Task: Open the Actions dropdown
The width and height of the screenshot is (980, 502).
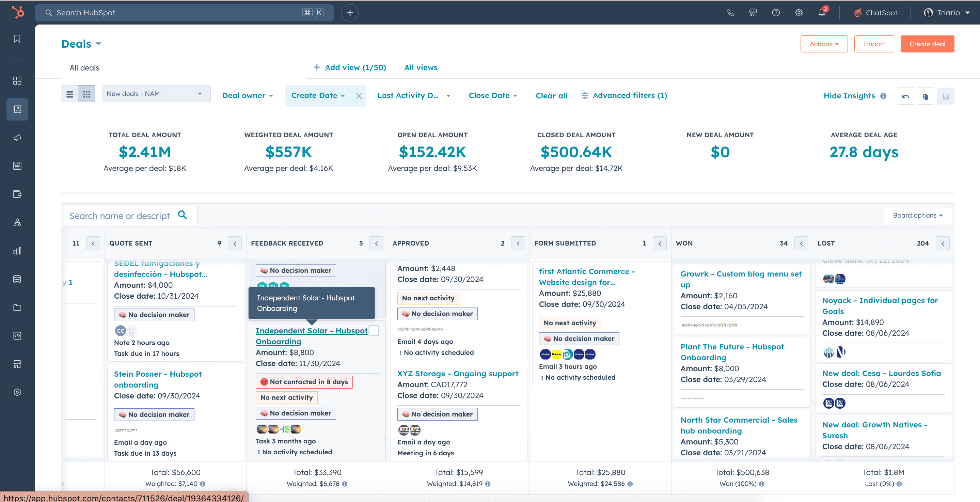Action: 824,44
